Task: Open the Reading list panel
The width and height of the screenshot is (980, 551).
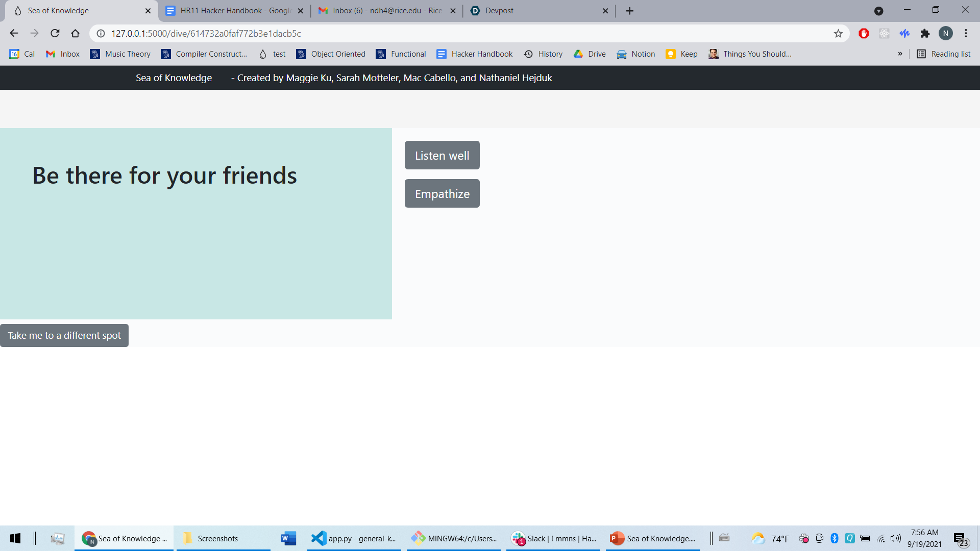Action: coord(944,54)
